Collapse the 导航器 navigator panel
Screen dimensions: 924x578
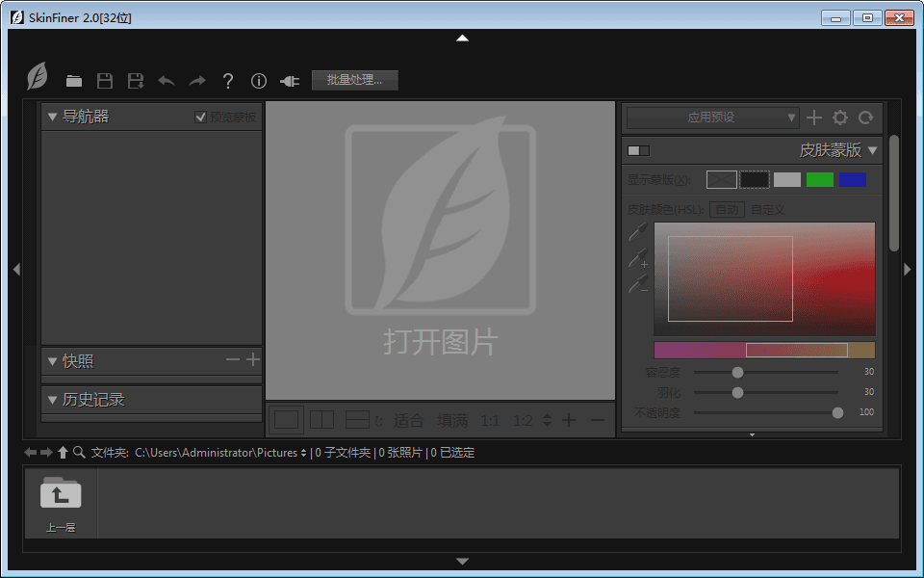pyautogui.click(x=52, y=117)
